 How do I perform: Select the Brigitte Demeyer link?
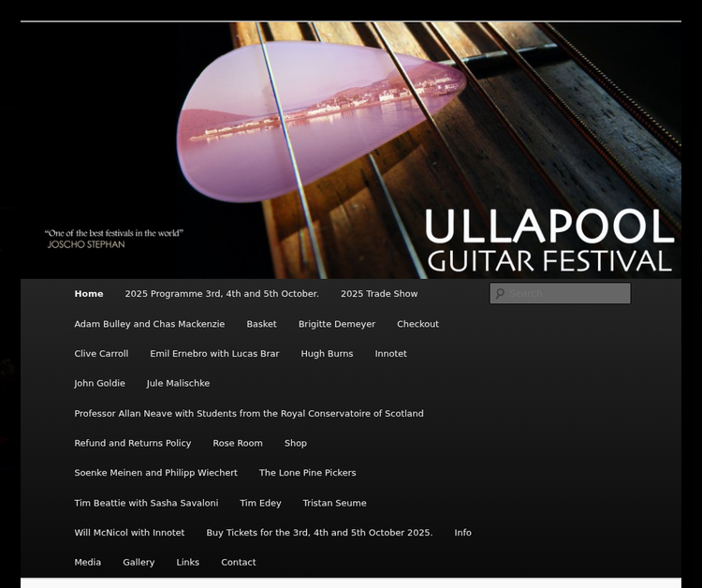coord(337,324)
